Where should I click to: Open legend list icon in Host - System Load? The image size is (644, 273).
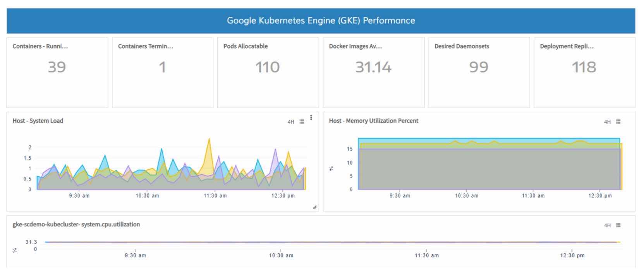coord(302,121)
